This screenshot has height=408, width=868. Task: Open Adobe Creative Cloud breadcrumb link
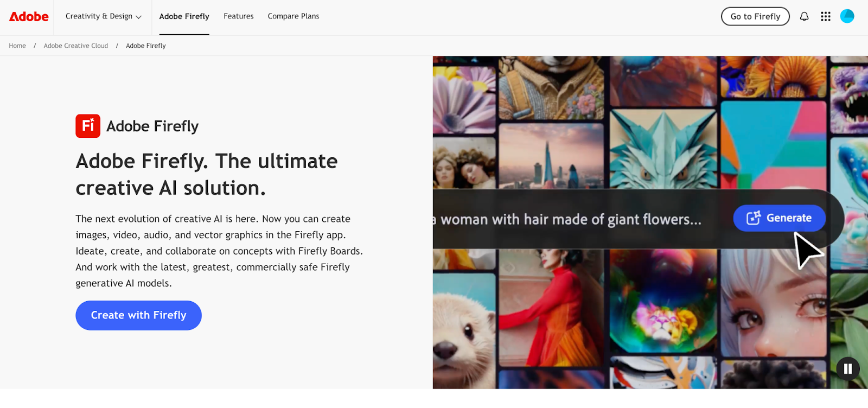coord(76,46)
